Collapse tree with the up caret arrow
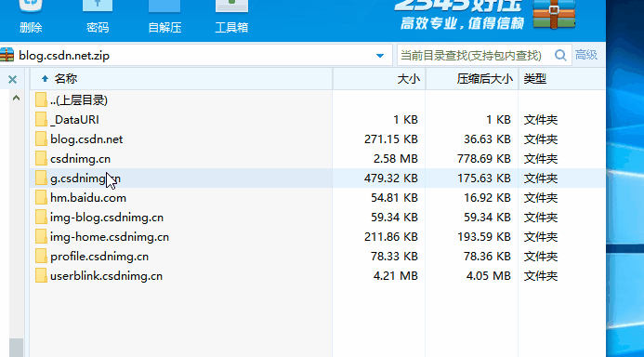The width and height of the screenshot is (644, 357). pyautogui.click(x=16, y=98)
